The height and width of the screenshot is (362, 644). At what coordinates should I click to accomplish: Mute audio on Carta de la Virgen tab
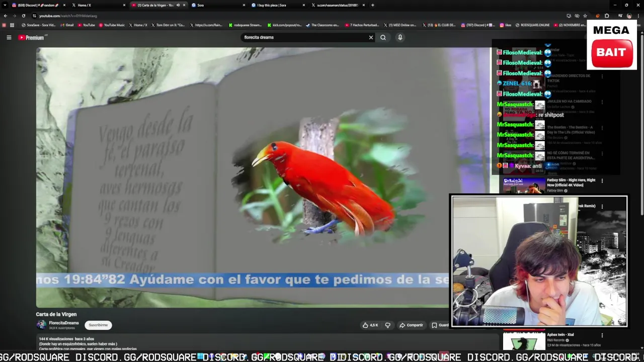pos(178,5)
